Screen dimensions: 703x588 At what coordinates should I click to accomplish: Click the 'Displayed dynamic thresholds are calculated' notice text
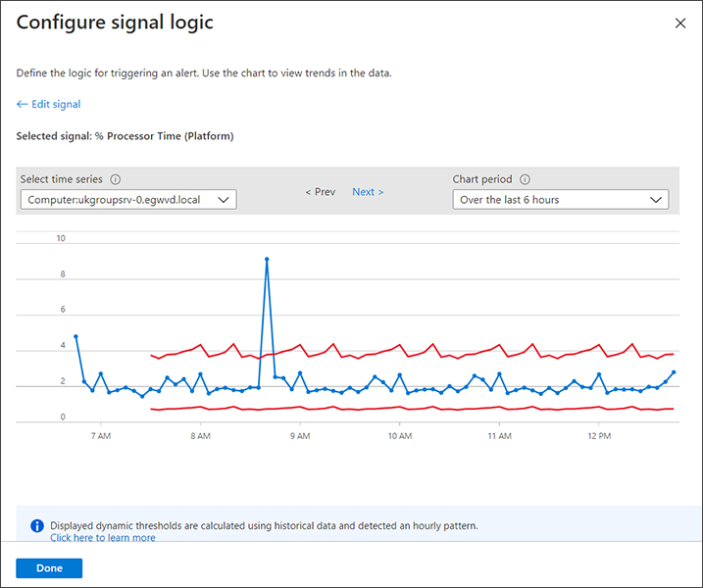pos(264,525)
